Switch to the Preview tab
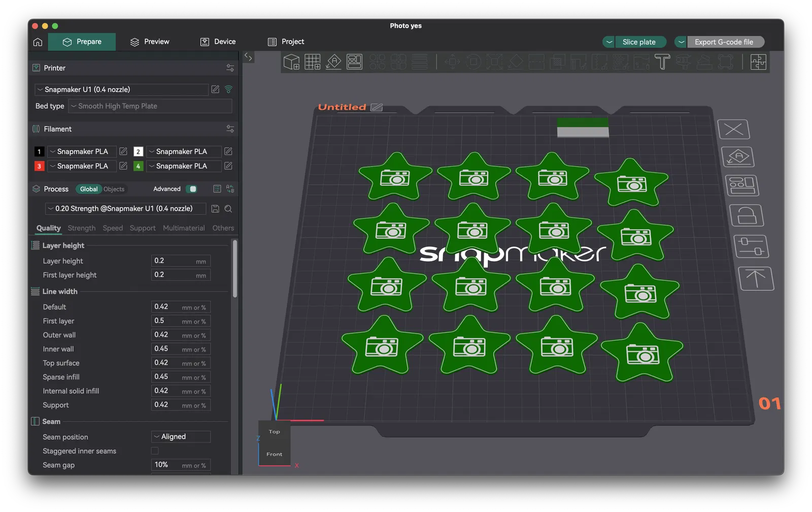Viewport: 812px width, 512px height. click(x=150, y=42)
